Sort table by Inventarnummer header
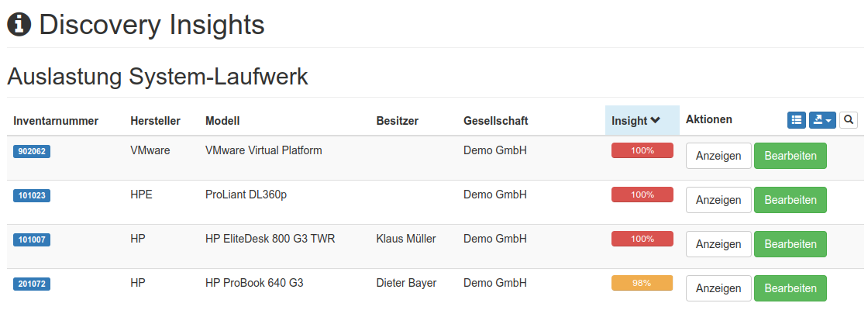Image resolution: width=868 pixels, height=310 pixels. click(x=56, y=121)
